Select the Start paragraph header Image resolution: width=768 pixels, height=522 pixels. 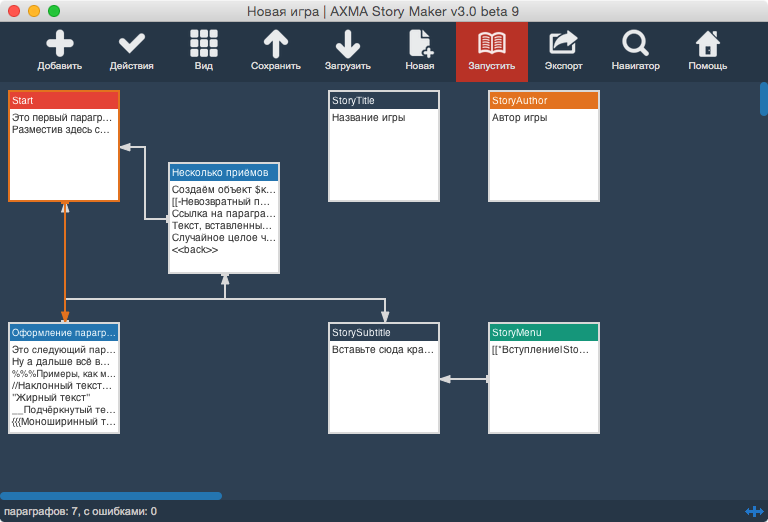tap(64, 100)
